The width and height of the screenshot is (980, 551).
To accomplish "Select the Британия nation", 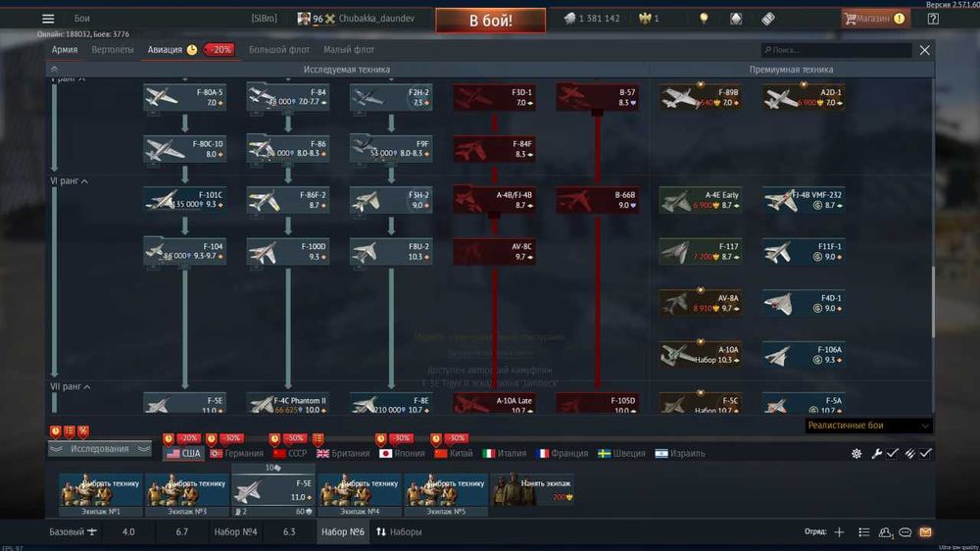I will pos(343,453).
